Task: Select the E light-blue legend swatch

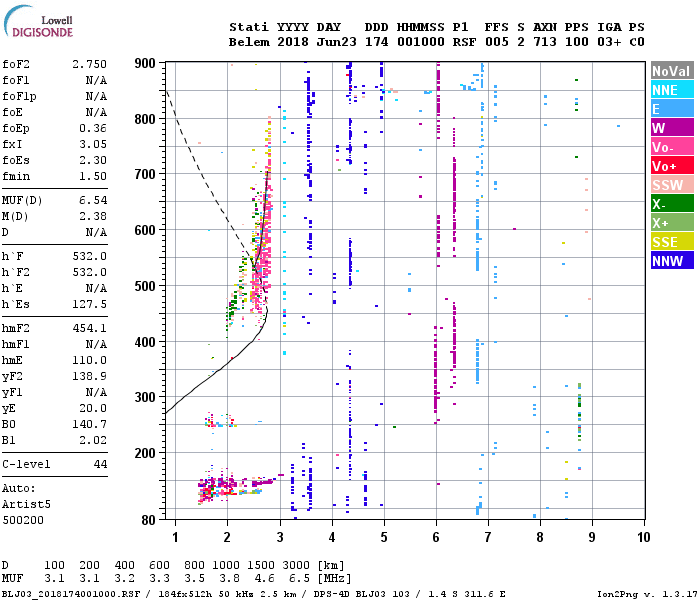Action: click(x=672, y=109)
